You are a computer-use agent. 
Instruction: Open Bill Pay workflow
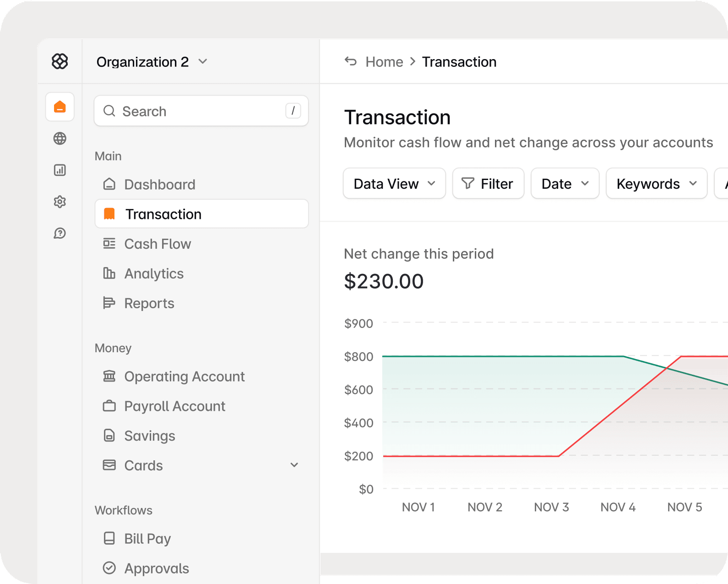(x=147, y=539)
